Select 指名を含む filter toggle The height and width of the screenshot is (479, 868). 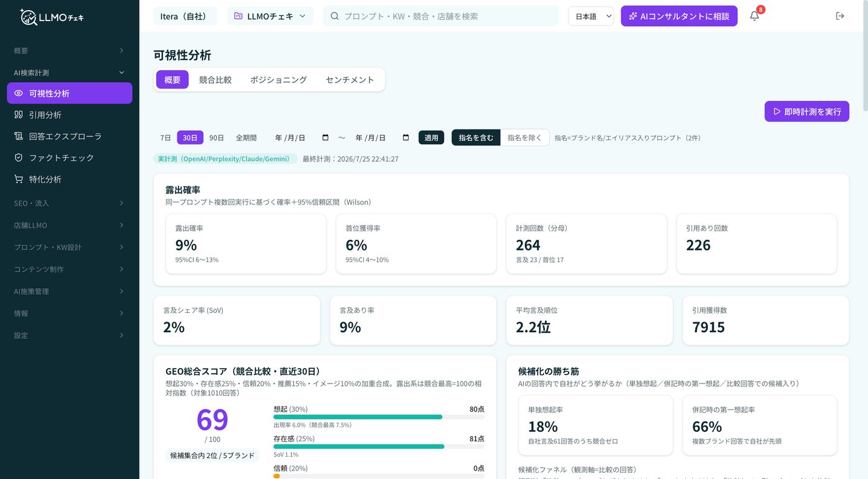[476, 138]
